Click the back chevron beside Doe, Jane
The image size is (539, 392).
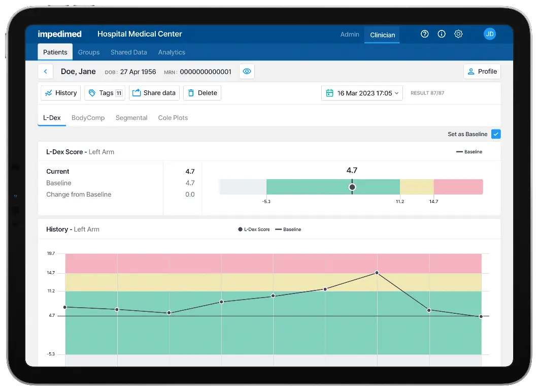point(45,72)
